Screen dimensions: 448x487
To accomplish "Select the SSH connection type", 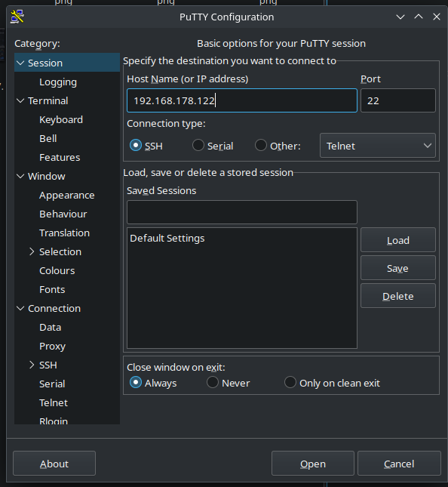I will [x=136, y=146].
